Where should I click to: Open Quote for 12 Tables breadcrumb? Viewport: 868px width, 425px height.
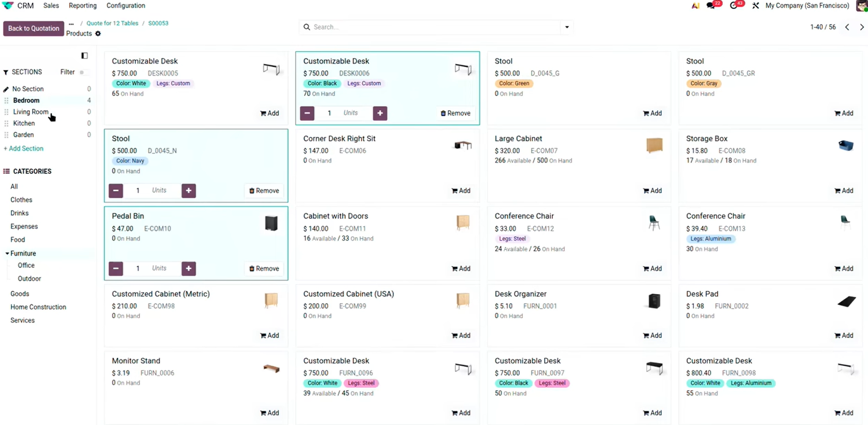pos(112,23)
